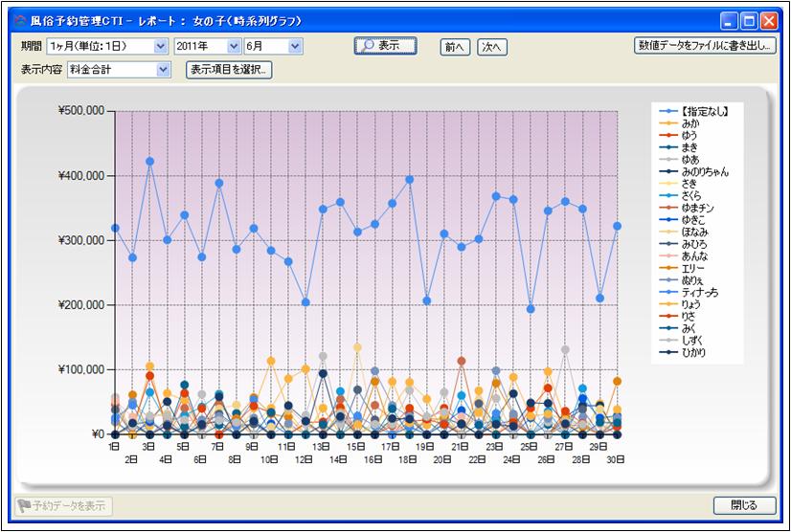Click the 閉じる button
Viewport: 791px width, 532px height.
click(x=744, y=505)
